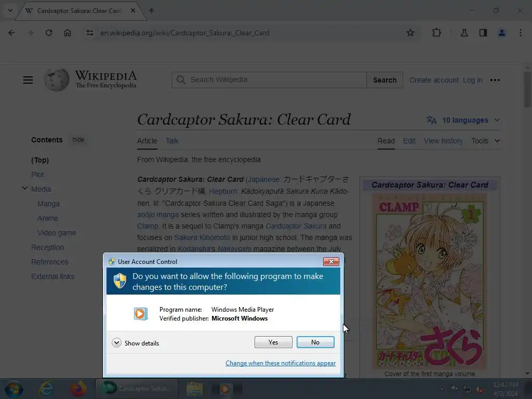Open Chrome three-dot menu
532x399 pixels.
pyautogui.click(x=520, y=33)
